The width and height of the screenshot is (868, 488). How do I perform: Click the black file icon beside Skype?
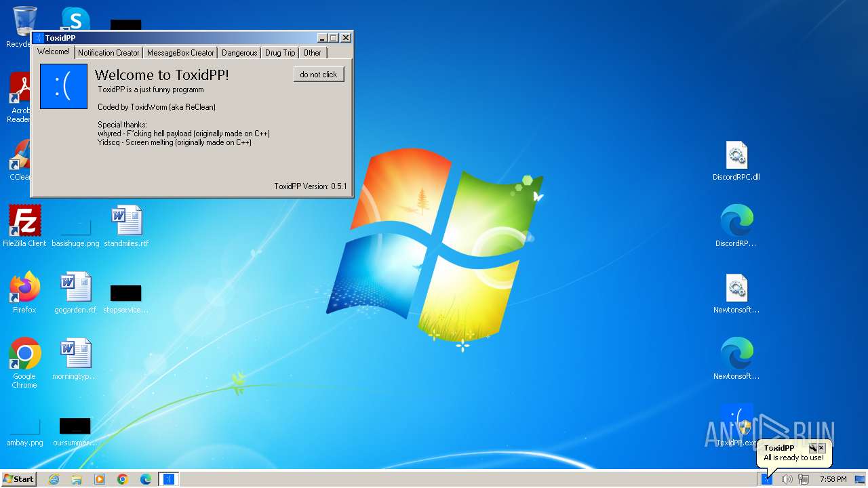click(126, 24)
